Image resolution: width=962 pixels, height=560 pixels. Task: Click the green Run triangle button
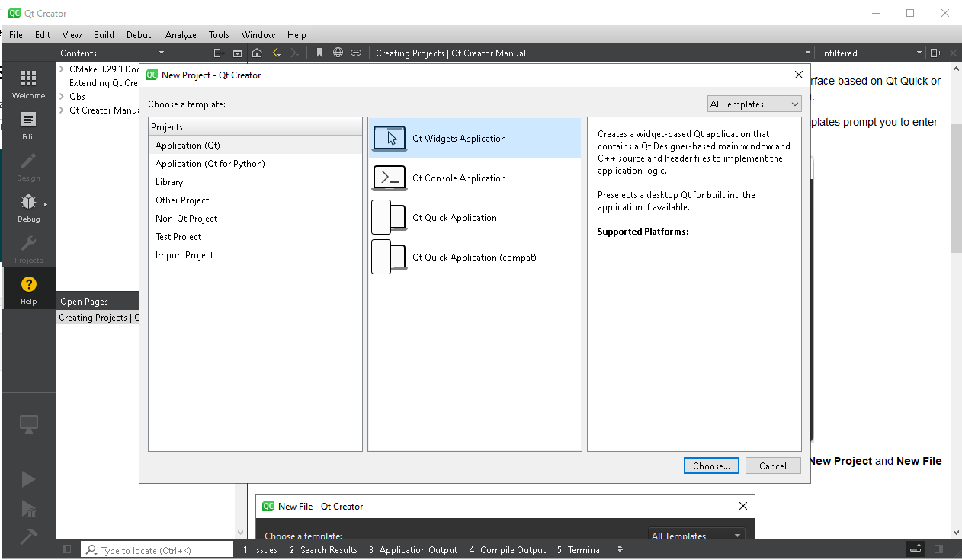coord(28,479)
